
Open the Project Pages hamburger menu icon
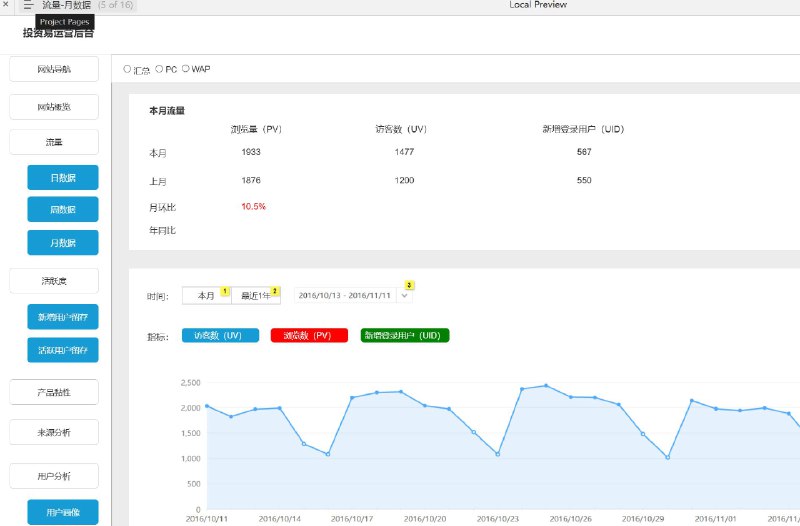point(28,5)
